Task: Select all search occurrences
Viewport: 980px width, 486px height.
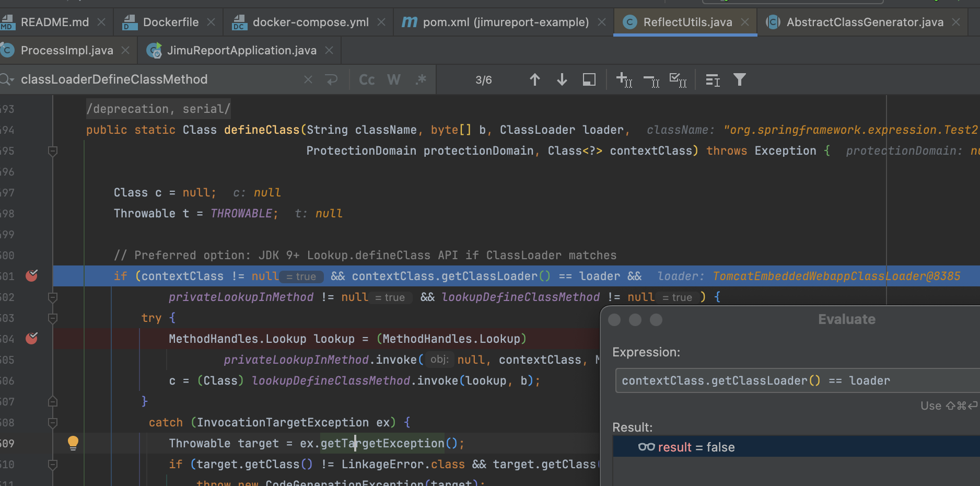Action: [x=678, y=80]
